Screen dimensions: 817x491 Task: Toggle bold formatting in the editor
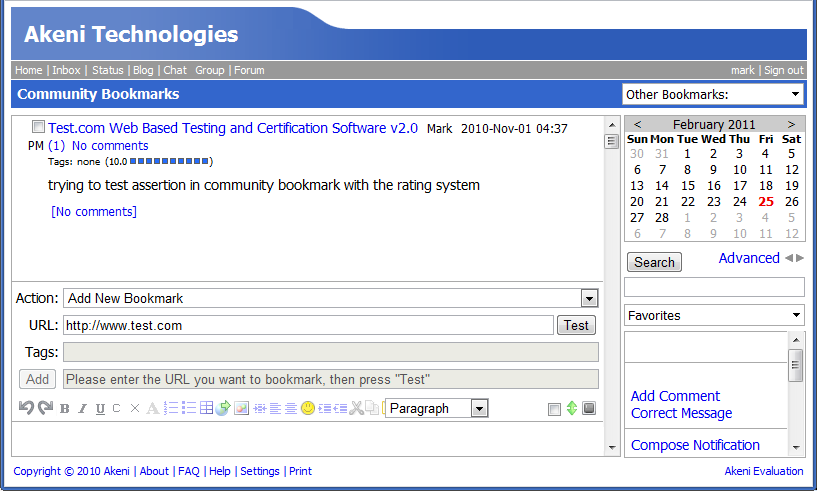point(64,408)
